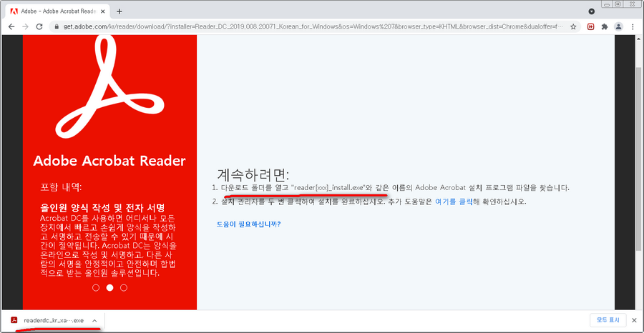Go back to the previous page

click(11, 27)
